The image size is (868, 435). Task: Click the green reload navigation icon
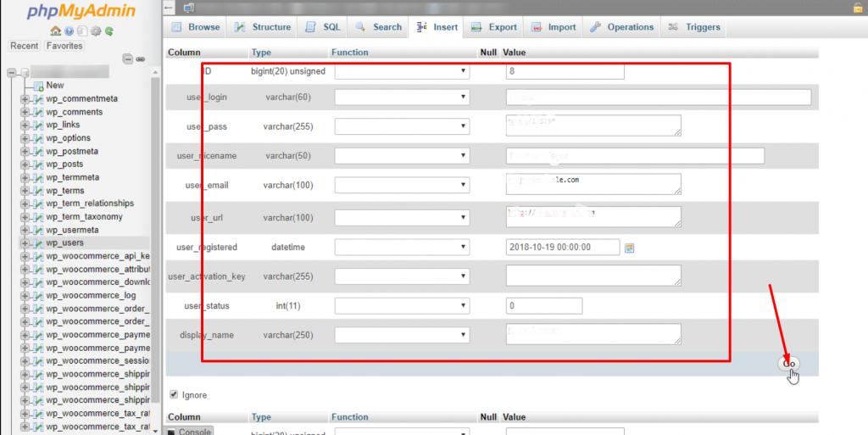tap(109, 31)
